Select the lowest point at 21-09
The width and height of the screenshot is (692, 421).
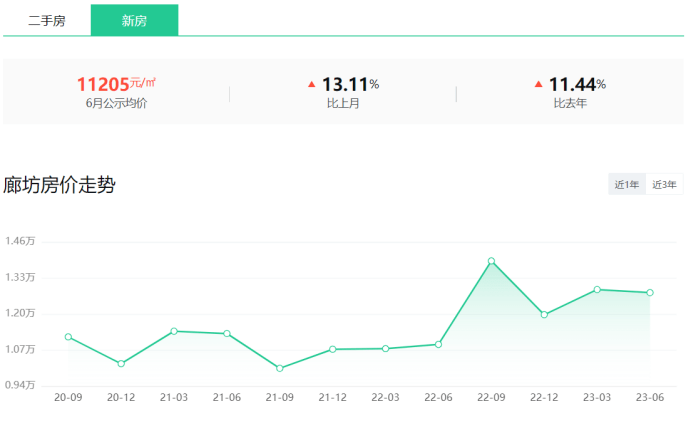pyautogui.click(x=280, y=369)
